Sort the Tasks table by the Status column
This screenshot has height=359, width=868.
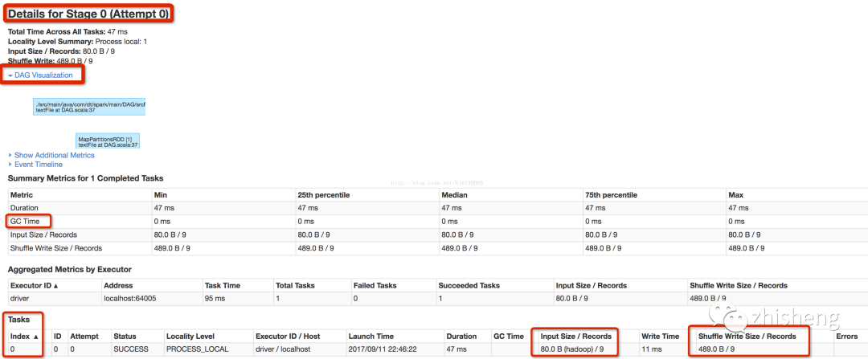pos(125,337)
